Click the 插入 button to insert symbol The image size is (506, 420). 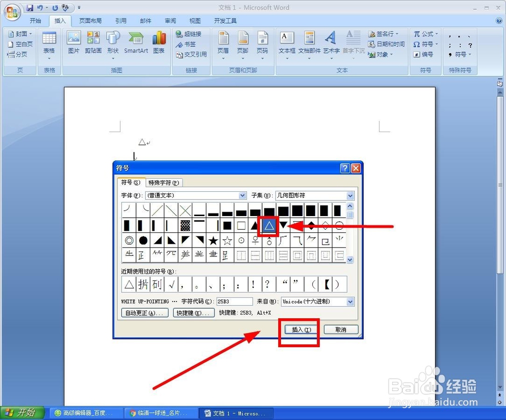[299, 329]
